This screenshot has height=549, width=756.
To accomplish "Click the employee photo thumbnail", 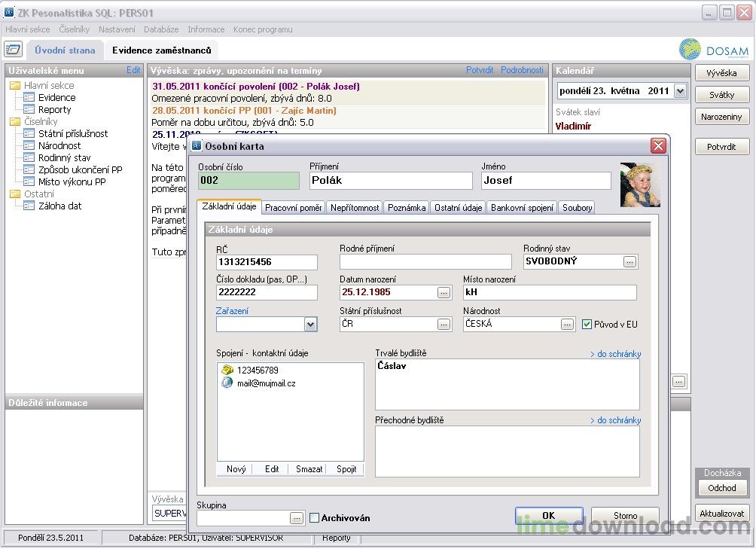I will click(x=639, y=185).
